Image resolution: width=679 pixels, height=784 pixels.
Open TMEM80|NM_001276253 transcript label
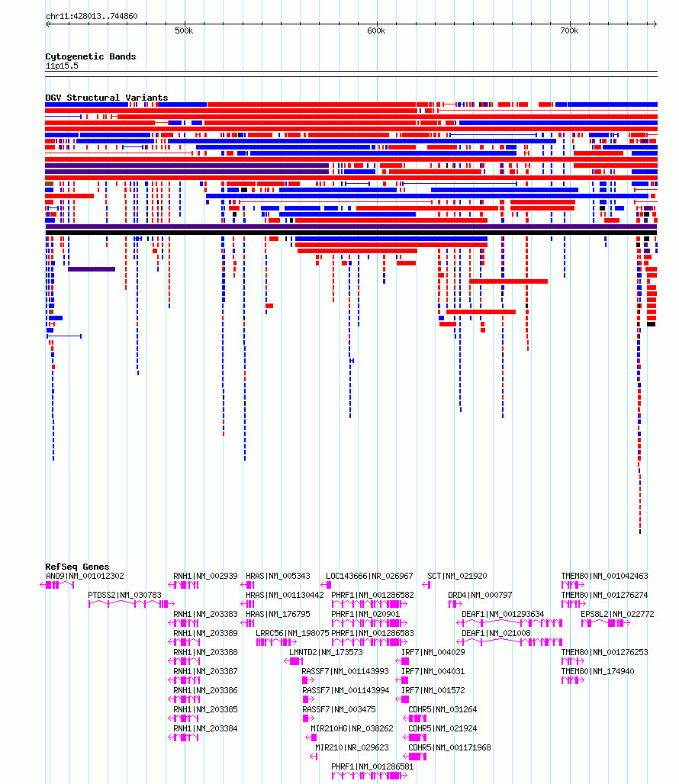pos(604,652)
